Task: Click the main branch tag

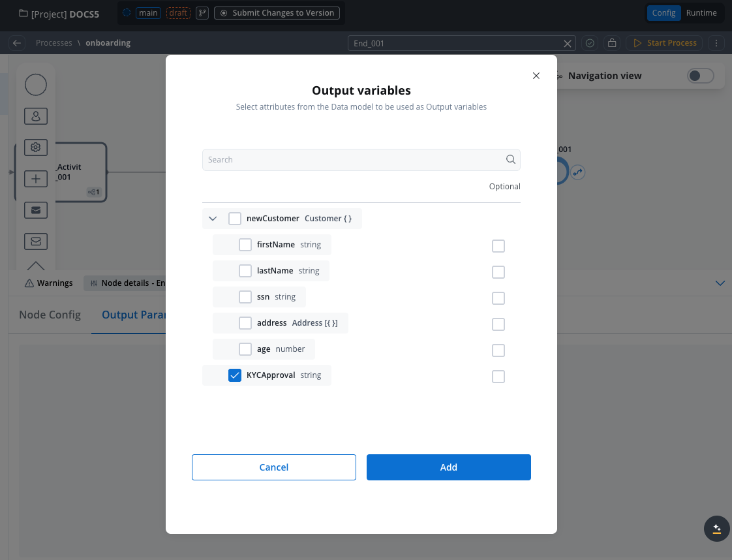Action: (x=149, y=13)
